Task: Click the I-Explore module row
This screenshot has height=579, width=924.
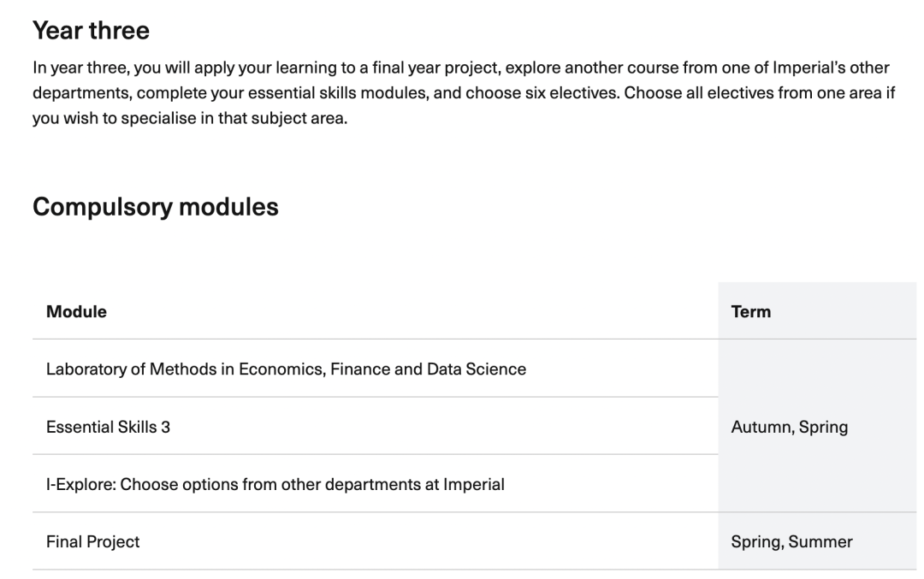Action: click(376, 483)
